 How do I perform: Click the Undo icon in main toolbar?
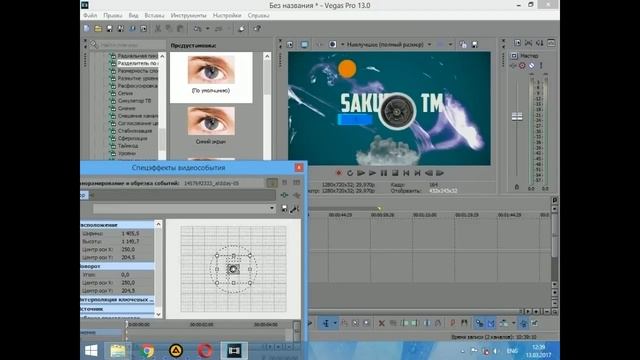197,29
